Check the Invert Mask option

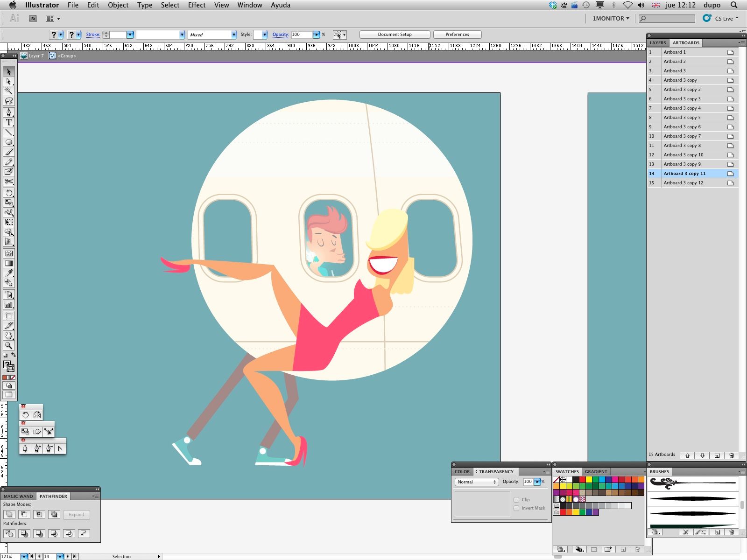(516, 508)
